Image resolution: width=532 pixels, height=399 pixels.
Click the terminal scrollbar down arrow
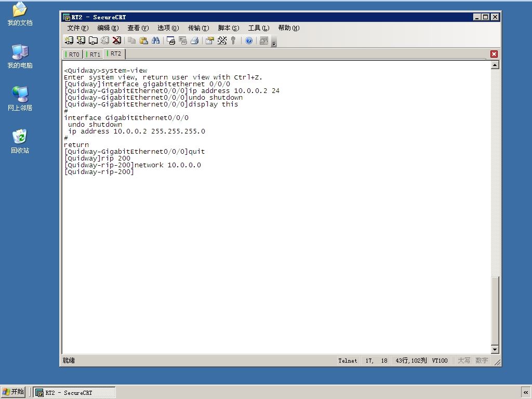click(495, 350)
